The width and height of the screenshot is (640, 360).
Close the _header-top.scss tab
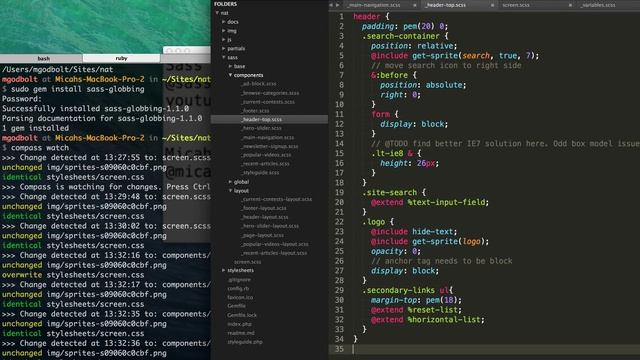click(492, 5)
